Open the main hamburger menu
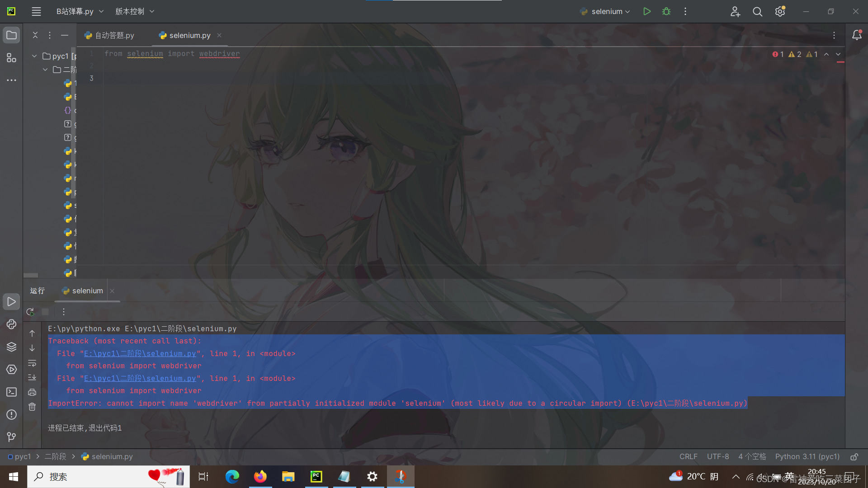This screenshot has height=488, width=868. pos(36,11)
